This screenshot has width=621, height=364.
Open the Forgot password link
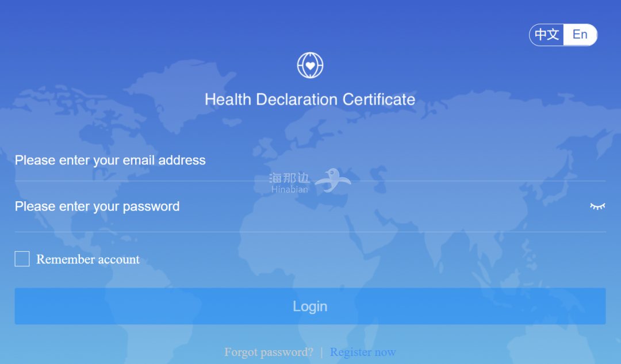tap(269, 352)
